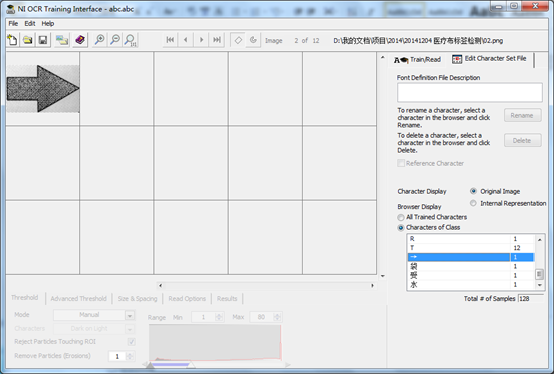Click the New Character Set File icon
Viewport: 554px width, 374px height.
[12, 40]
